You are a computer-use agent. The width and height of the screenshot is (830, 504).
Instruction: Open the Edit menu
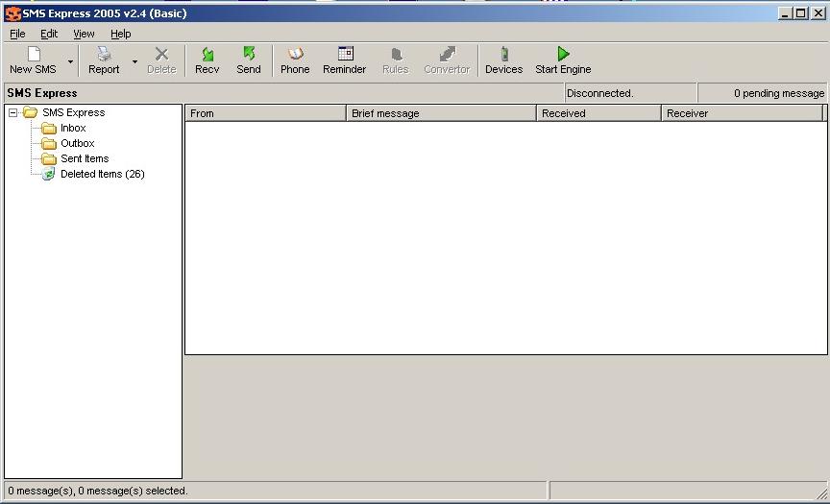(x=49, y=34)
